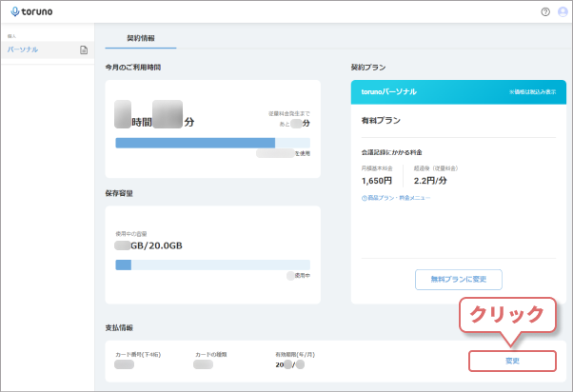
Task: Click the 変更 button in payment info
Action: coord(512,361)
